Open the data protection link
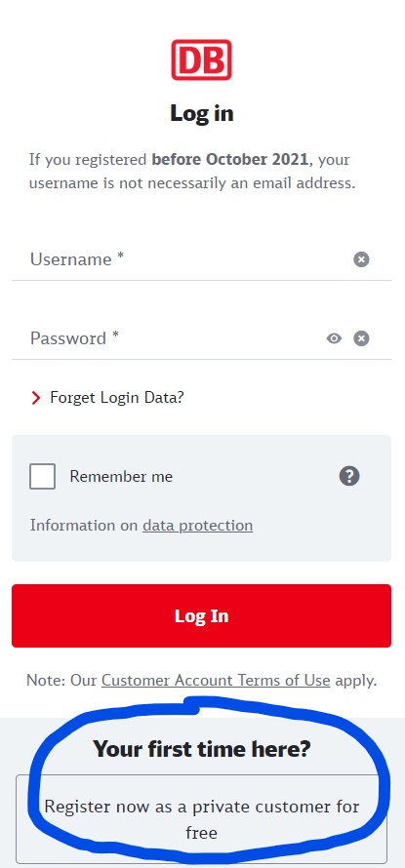This screenshot has width=405, height=868. [x=198, y=526]
